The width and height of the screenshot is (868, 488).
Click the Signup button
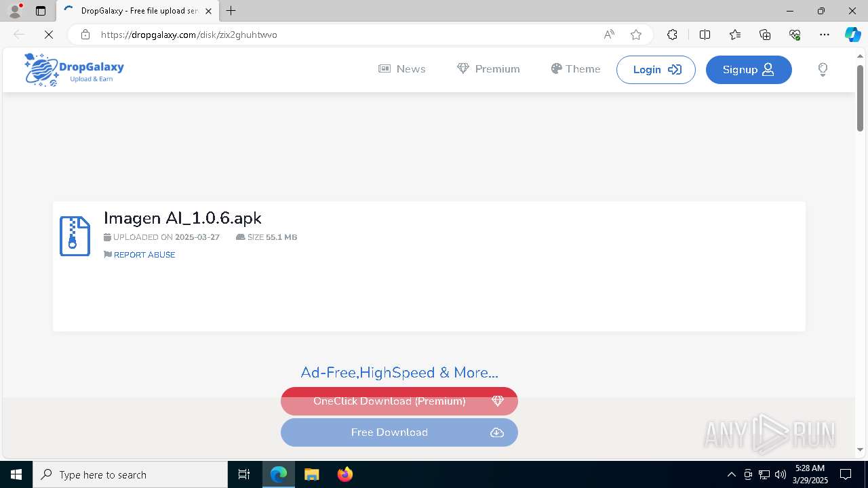pyautogui.click(x=749, y=70)
